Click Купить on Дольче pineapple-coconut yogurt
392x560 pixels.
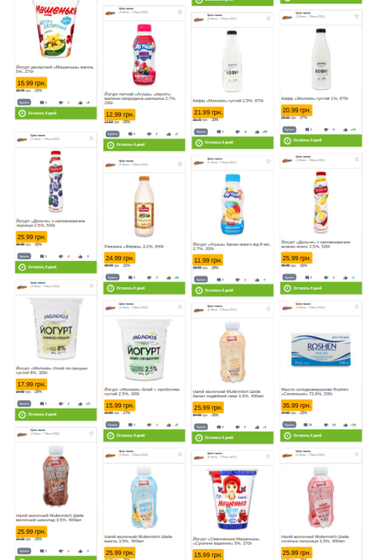click(x=290, y=278)
